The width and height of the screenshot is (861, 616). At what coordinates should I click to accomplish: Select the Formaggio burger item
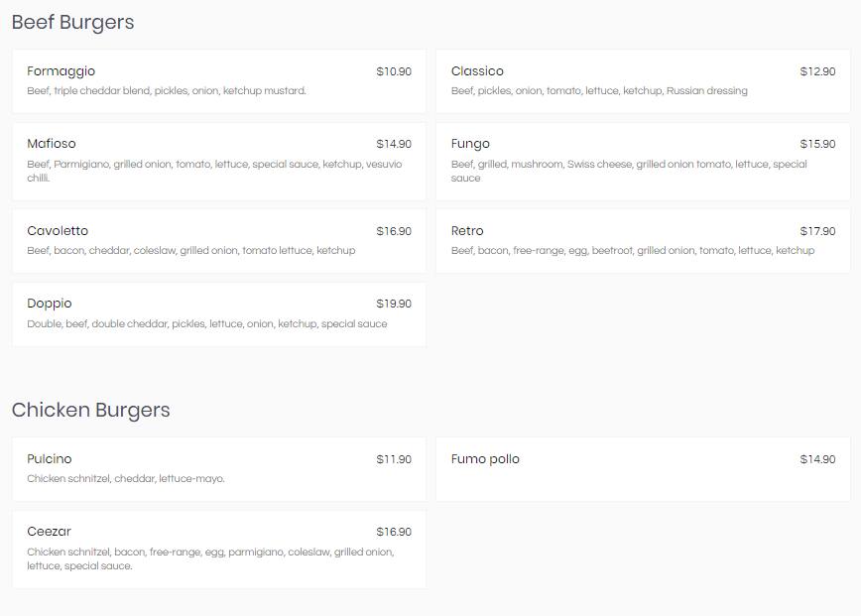tap(218, 81)
